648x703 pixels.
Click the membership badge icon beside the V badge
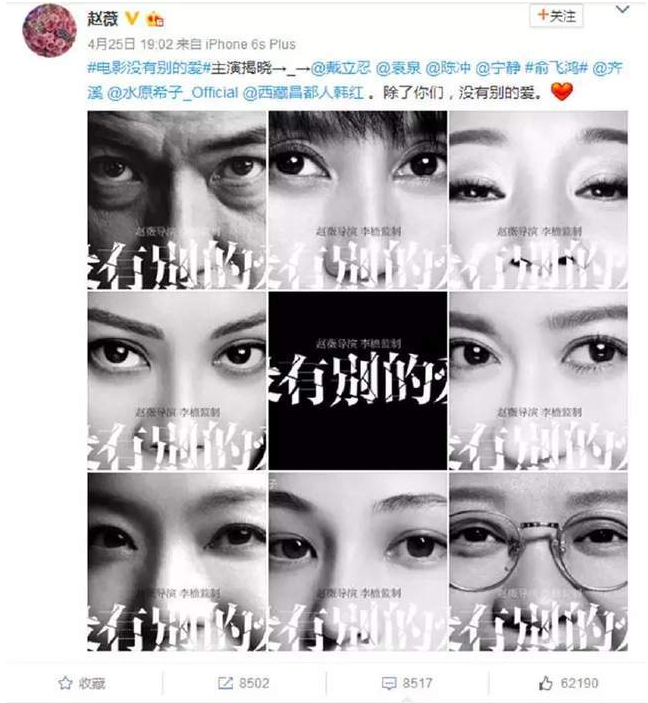pyautogui.click(x=155, y=19)
